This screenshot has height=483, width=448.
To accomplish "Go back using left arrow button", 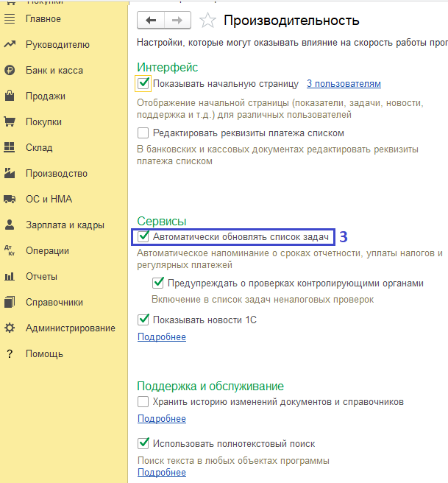I will (x=152, y=21).
